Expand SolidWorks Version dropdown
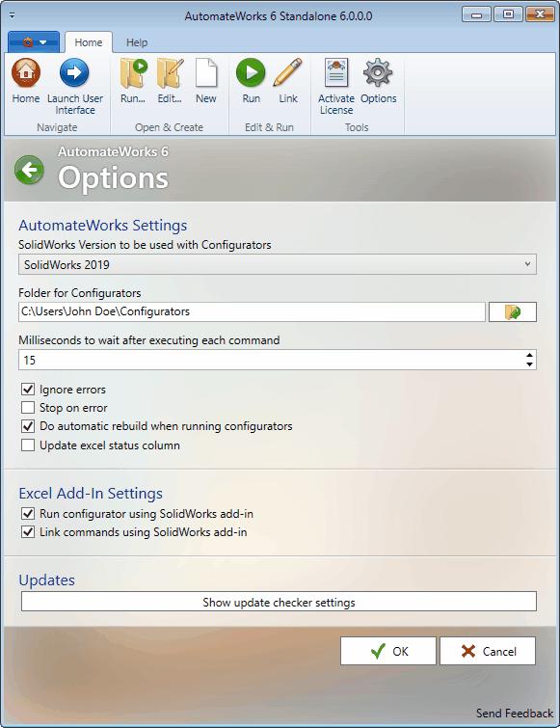 tap(278, 264)
